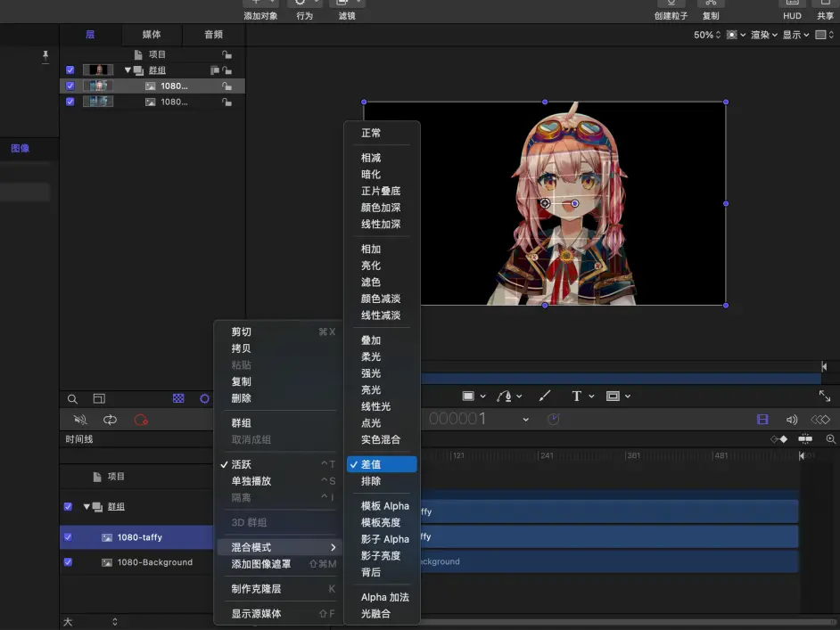Collapse the 群组 triangle in the timeline
The width and height of the screenshot is (840, 630).
(x=86, y=506)
